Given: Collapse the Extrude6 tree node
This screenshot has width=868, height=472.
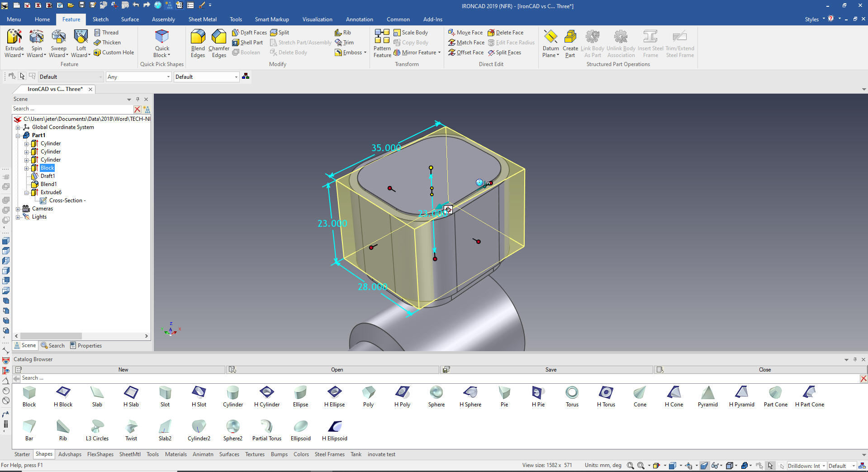Looking at the screenshot, I should (27, 192).
